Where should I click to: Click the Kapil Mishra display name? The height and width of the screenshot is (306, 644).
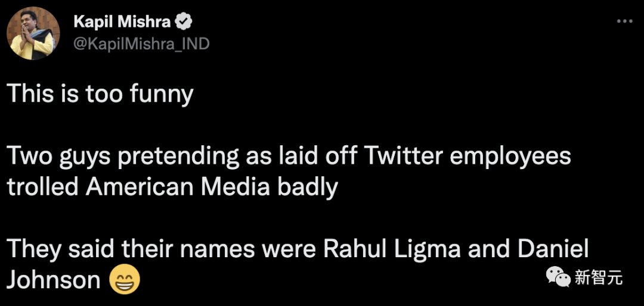(x=122, y=22)
